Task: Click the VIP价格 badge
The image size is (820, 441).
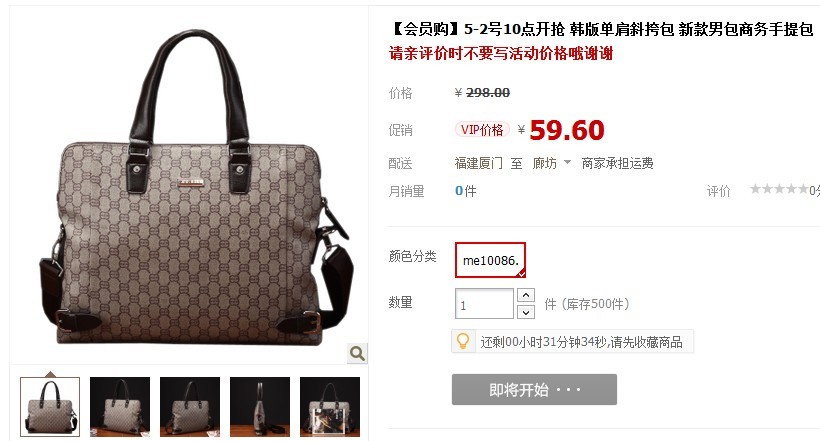Action: (x=482, y=130)
